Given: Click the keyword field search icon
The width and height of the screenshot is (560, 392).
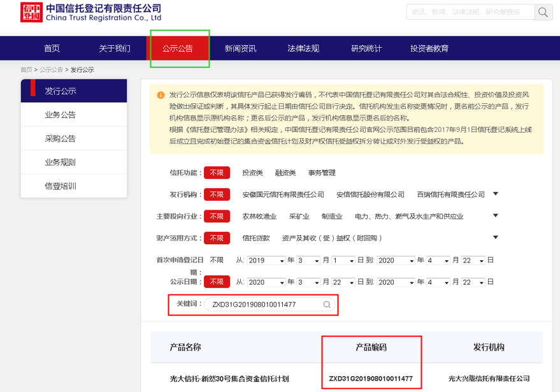Looking at the screenshot, I should click(x=326, y=305).
